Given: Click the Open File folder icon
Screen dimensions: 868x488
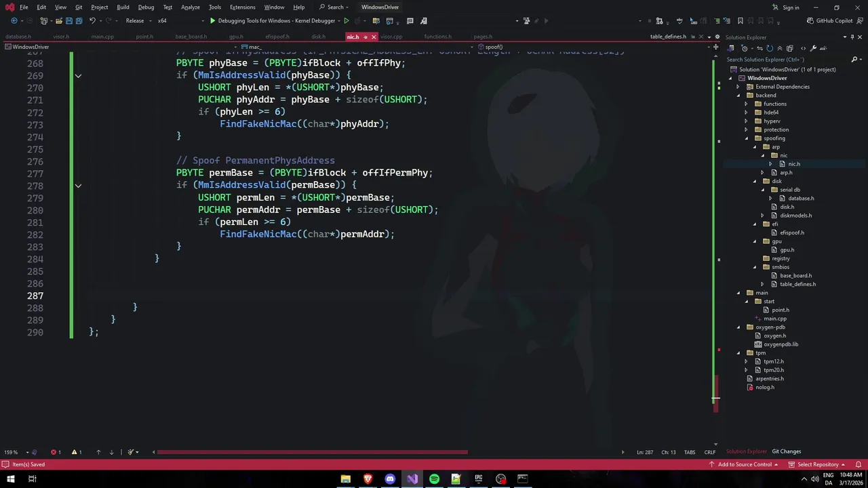Looking at the screenshot, I should 59,20.
